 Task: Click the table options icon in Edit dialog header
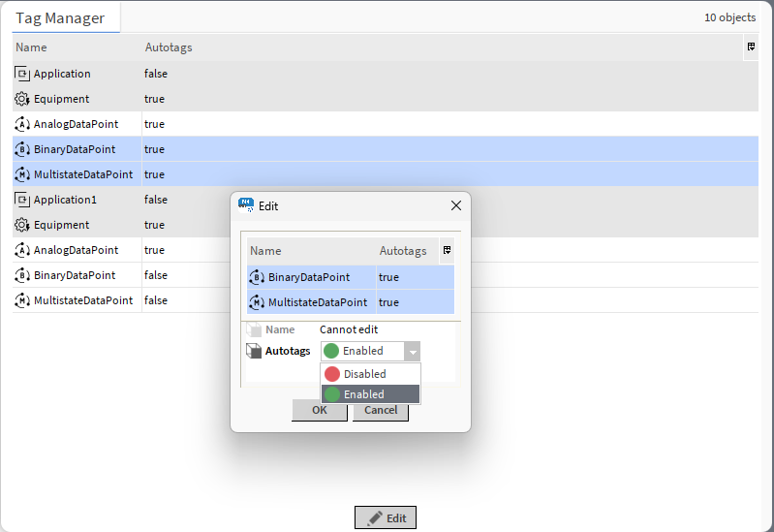448,250
